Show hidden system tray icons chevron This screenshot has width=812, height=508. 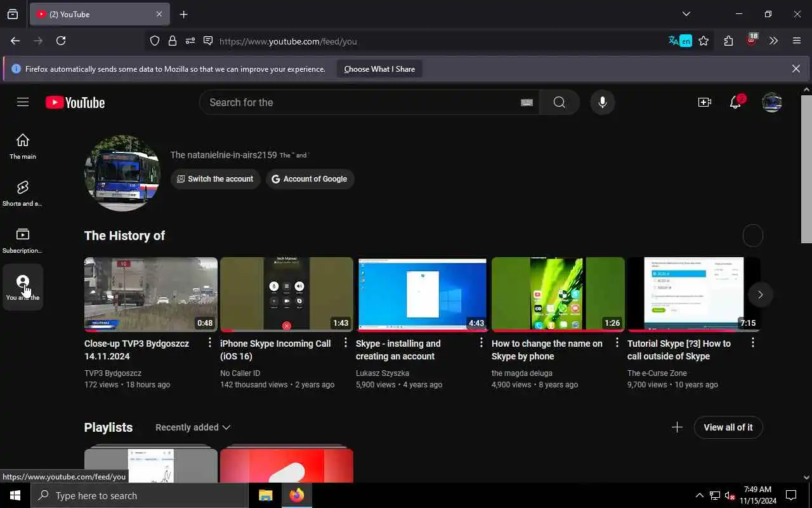699,495
